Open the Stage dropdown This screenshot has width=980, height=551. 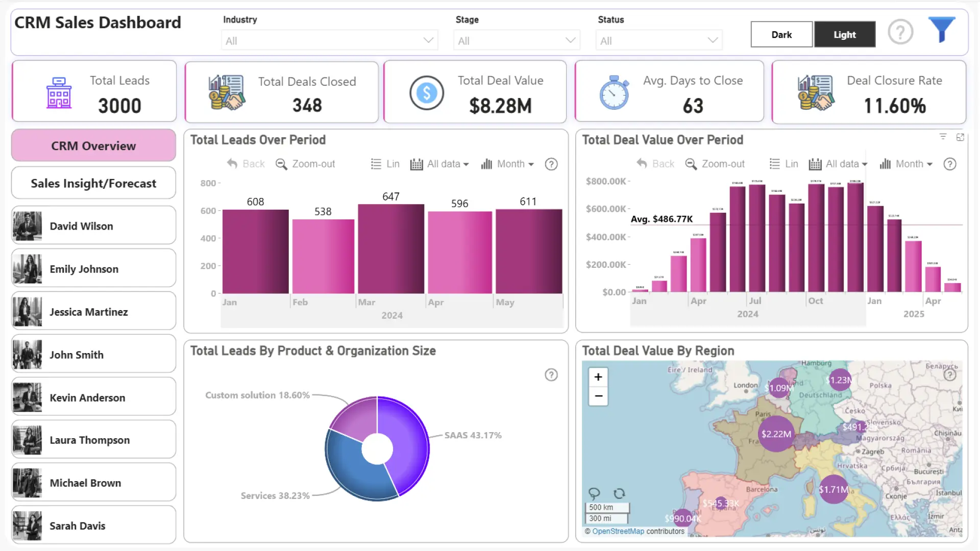click(x=517, y=40)
